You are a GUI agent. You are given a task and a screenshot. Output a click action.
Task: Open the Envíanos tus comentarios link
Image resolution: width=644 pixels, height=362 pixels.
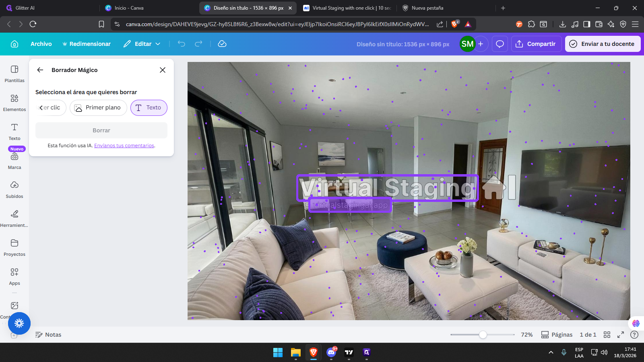coord(124,146)
